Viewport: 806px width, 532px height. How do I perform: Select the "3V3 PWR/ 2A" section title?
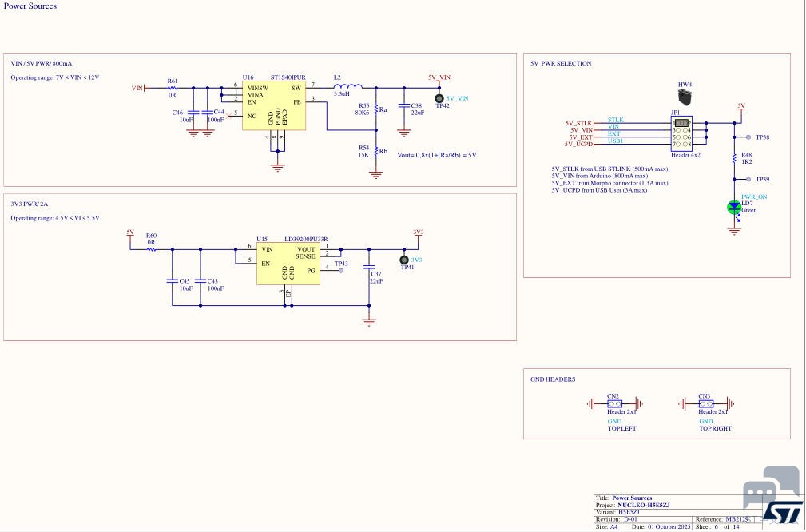pyautogui.click(x=30, y=204)
